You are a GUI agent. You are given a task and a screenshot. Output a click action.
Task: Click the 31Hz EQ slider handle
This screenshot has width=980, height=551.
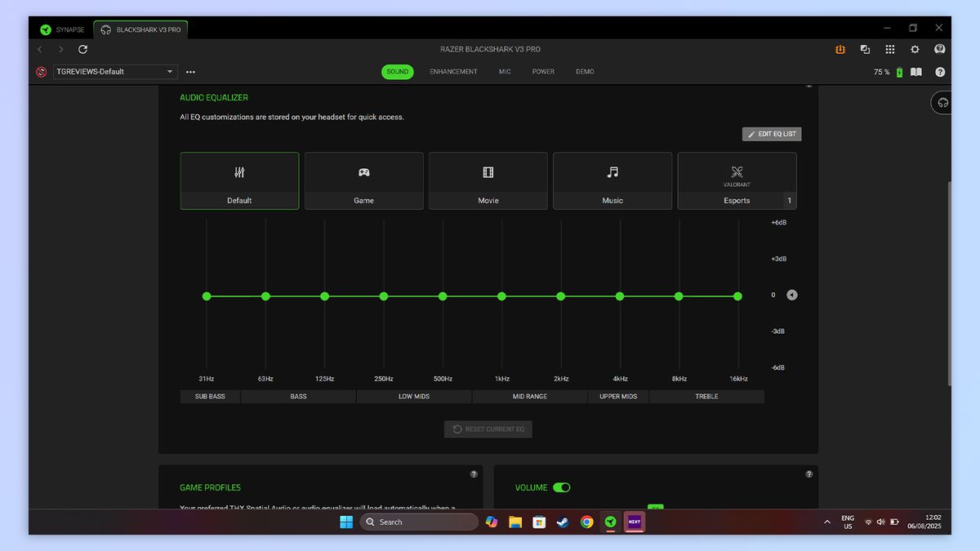click(207, 296)
